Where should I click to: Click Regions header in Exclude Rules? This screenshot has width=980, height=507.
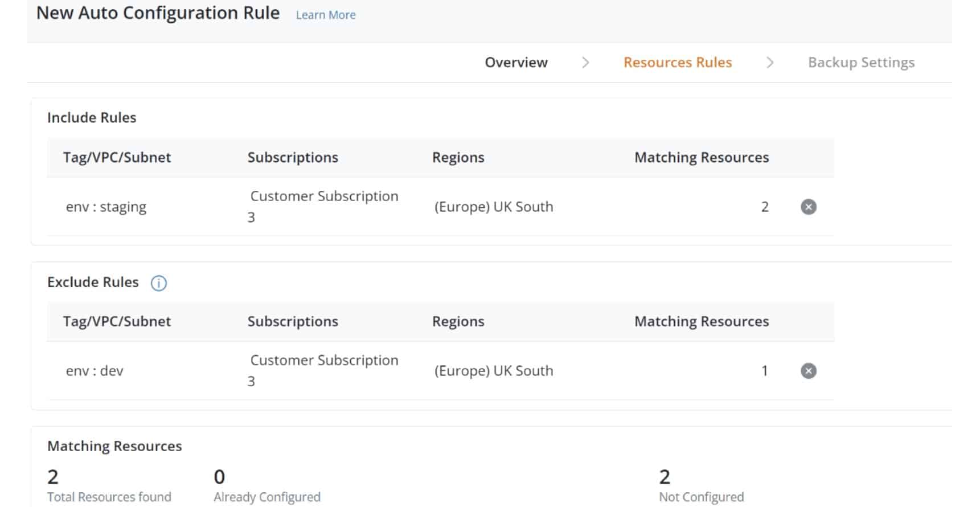(458, 322)
